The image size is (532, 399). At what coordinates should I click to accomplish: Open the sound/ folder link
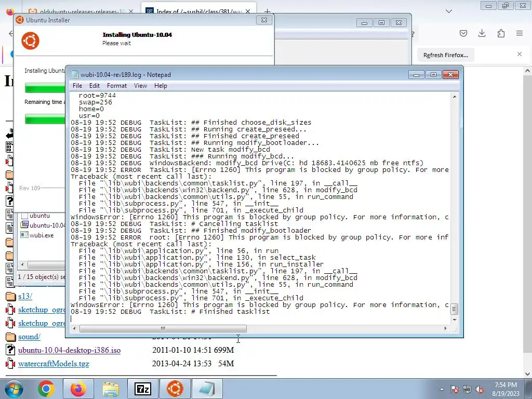pyautogui.click(x=29, y=337)
